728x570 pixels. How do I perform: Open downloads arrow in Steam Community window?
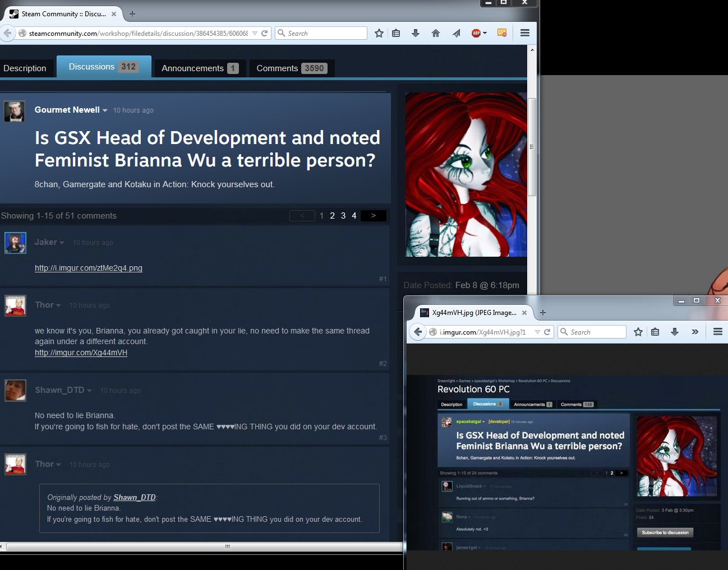pos(416,33)
